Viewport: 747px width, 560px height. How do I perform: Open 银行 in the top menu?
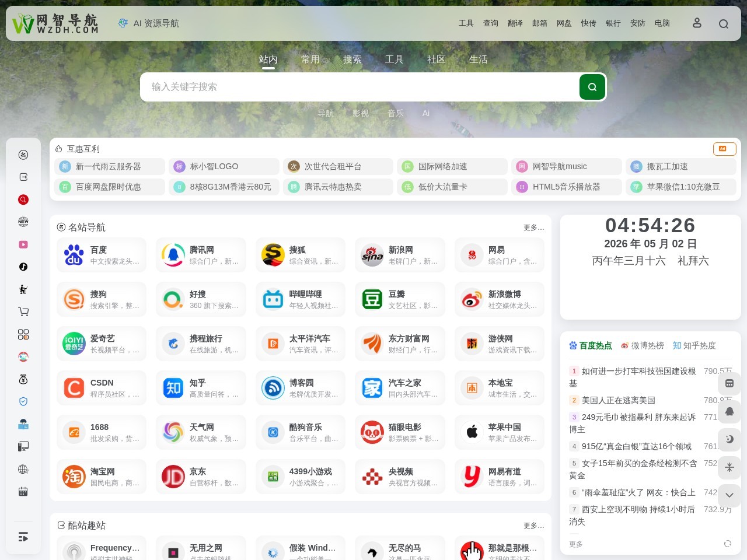point(613,23)
